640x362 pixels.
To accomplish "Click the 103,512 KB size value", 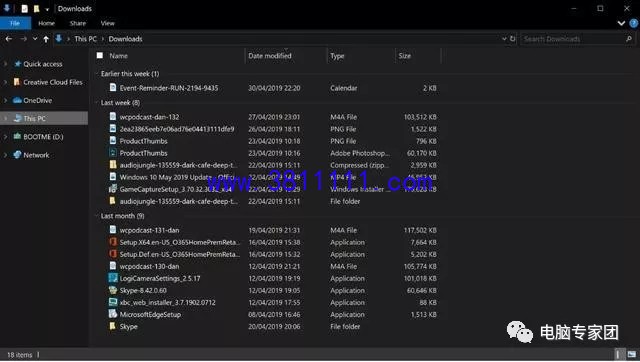I will 420,117.
